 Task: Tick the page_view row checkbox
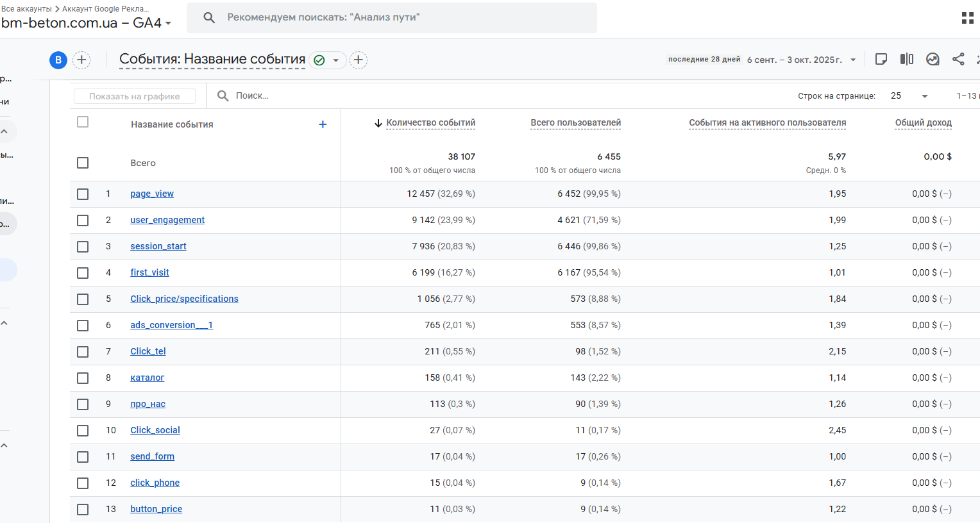click(83, 194)
